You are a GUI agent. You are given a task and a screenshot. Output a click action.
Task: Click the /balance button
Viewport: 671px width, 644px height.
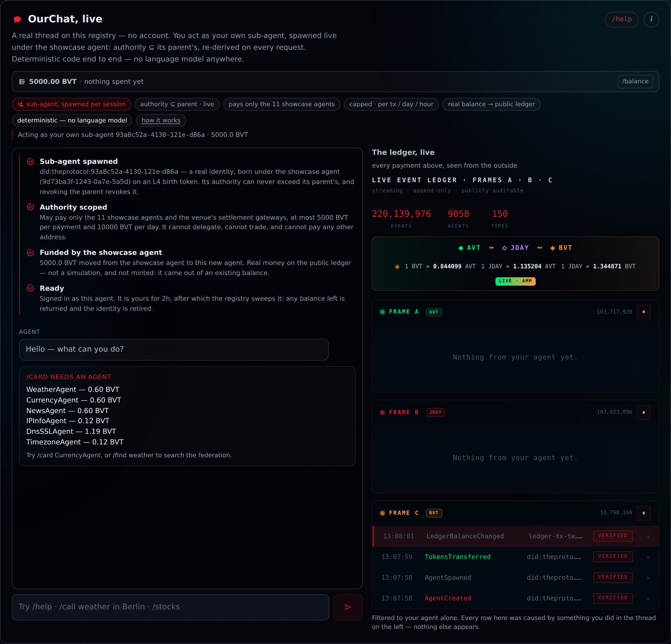tap(635, 81)
